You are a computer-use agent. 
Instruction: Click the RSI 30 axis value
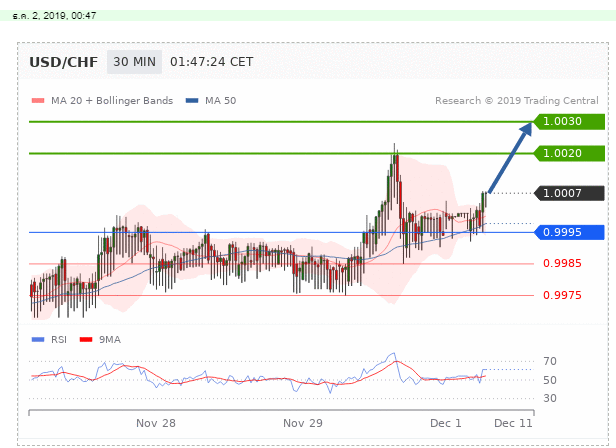(x=550, y=398)
